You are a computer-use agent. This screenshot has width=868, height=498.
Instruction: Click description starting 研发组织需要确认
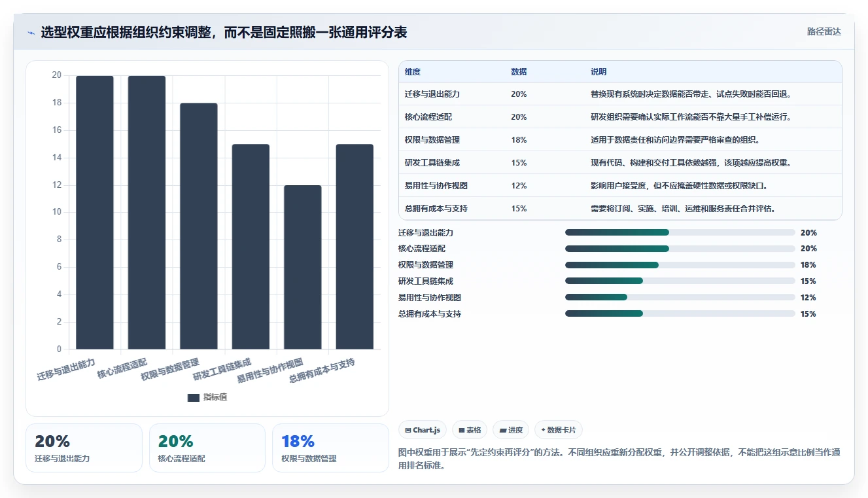(x=692, y=117)
